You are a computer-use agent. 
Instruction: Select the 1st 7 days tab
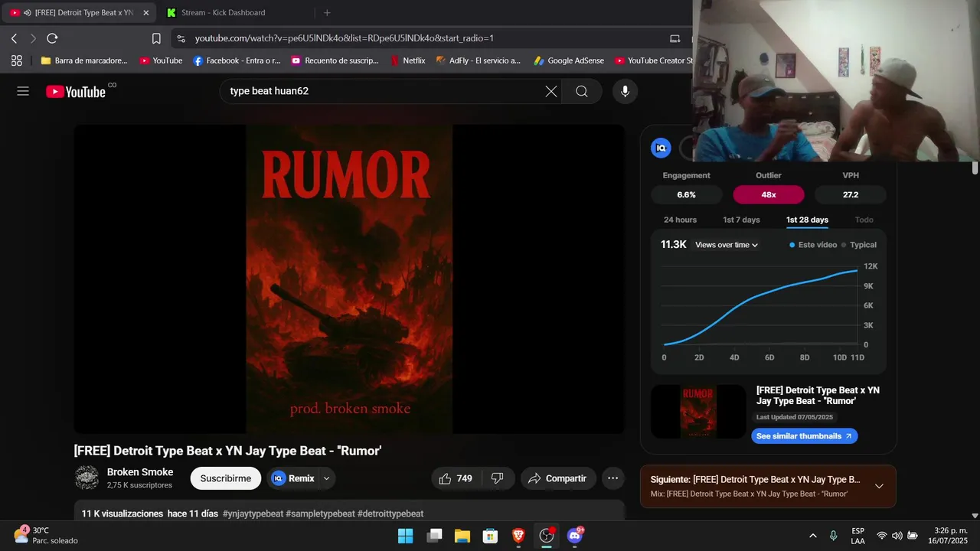tap(741, 220)
